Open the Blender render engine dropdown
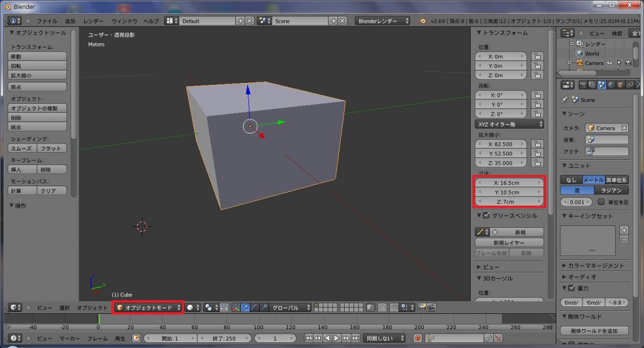The image size is (644, 348). (x=383, y=21)
